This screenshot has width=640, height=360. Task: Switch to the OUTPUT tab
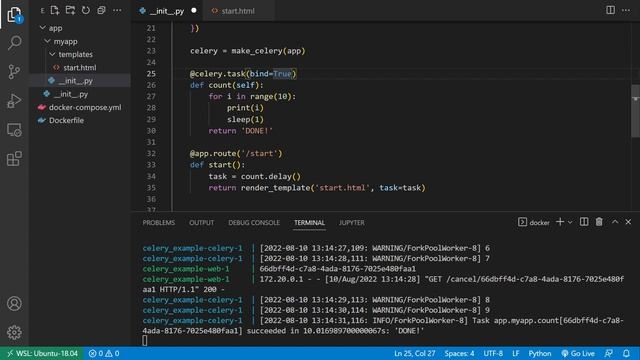coord(201,222)
